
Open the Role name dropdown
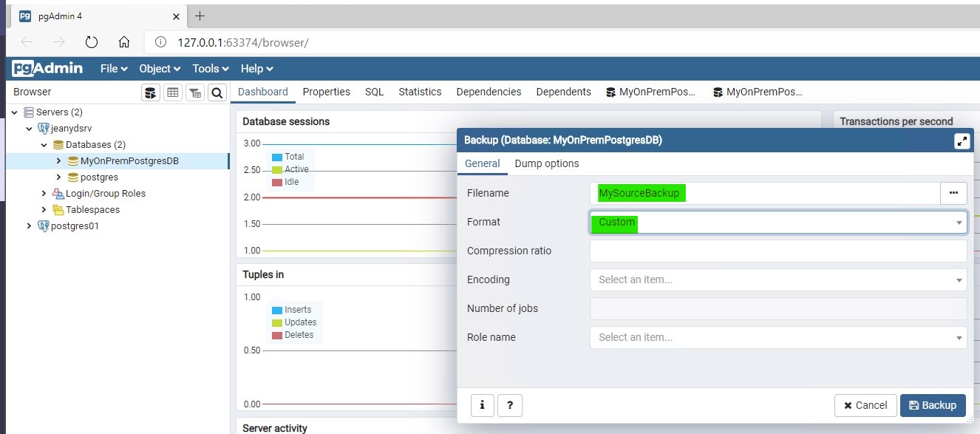[x=778, y=337]
